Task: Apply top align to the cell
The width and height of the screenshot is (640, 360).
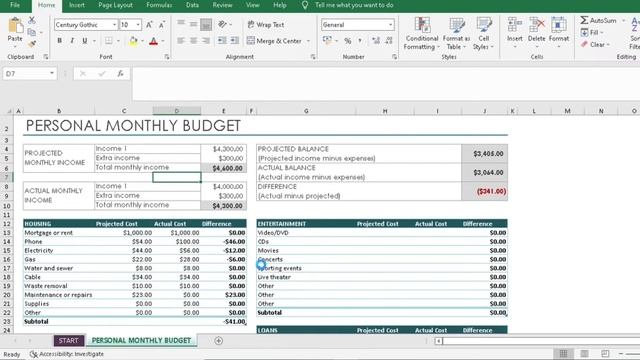Action: pos(181,24)
